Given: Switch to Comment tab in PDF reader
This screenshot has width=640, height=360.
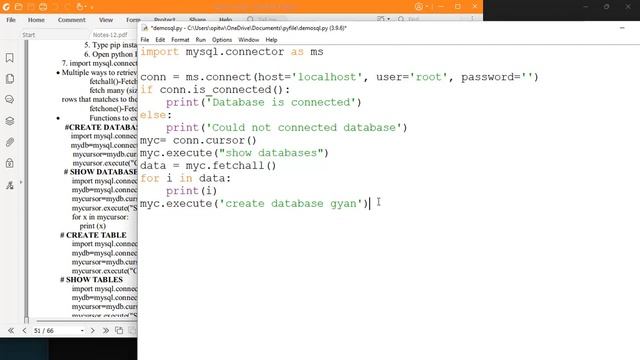Looking at the screenshot, I should click(71, 20).
